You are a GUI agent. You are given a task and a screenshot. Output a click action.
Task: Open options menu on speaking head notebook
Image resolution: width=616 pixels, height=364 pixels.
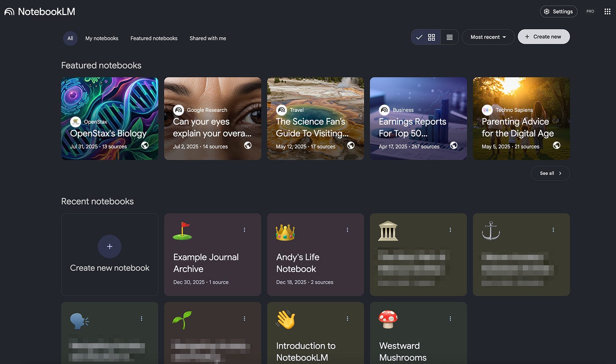point(142,319)
